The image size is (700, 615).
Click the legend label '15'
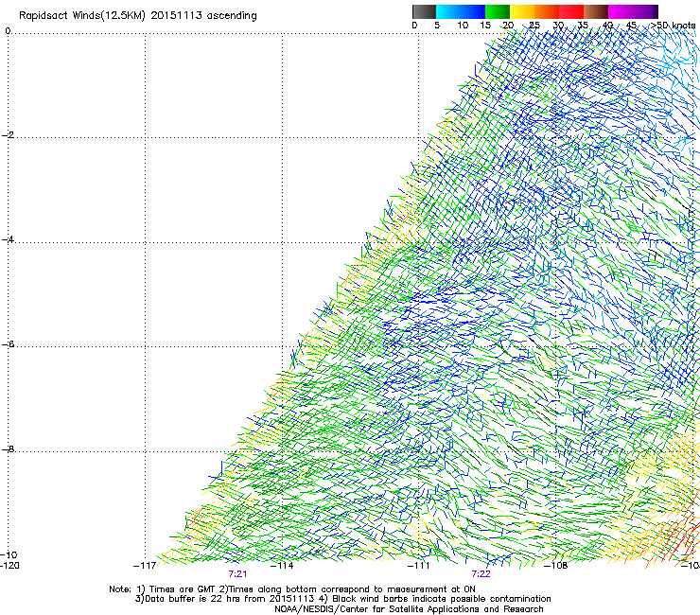click(x=485, y=26)
